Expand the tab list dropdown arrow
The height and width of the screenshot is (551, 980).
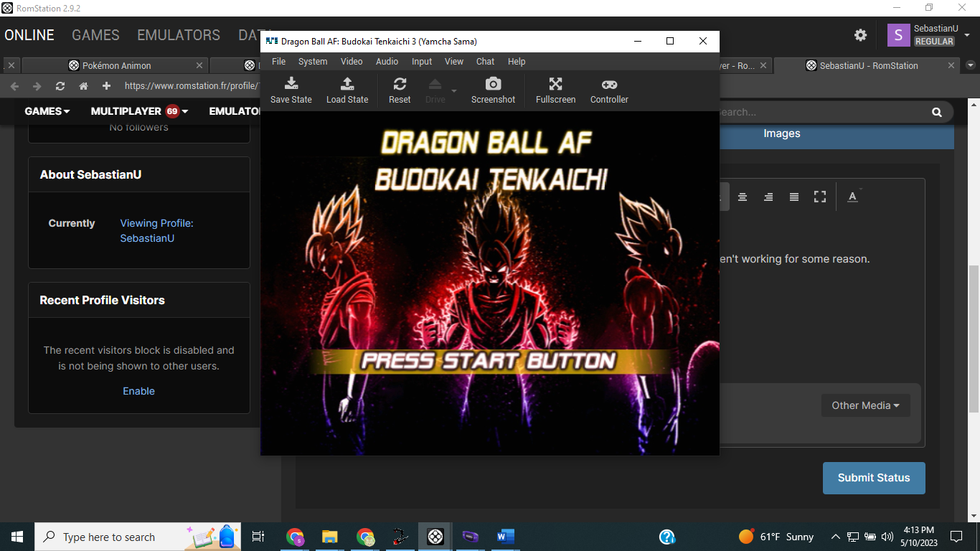971,65
